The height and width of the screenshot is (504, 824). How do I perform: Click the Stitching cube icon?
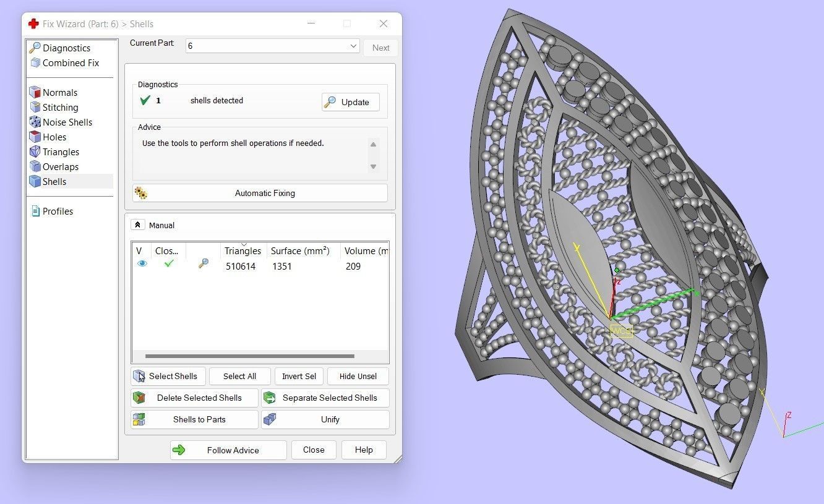[35, 107]
